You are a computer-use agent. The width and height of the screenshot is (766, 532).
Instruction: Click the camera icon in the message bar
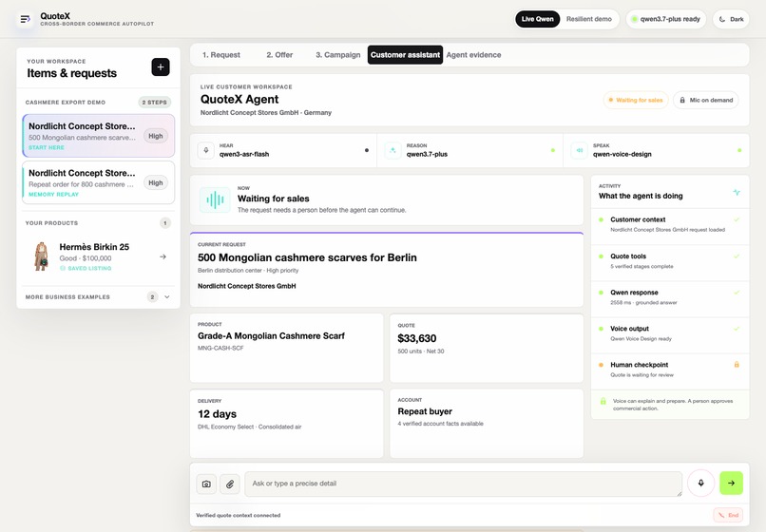click(x=206, y=484)
